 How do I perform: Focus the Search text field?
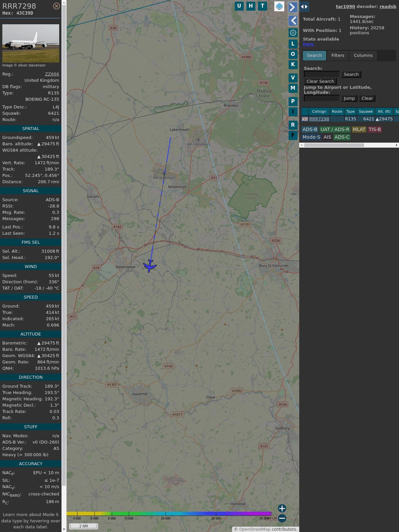coord(322,74)
